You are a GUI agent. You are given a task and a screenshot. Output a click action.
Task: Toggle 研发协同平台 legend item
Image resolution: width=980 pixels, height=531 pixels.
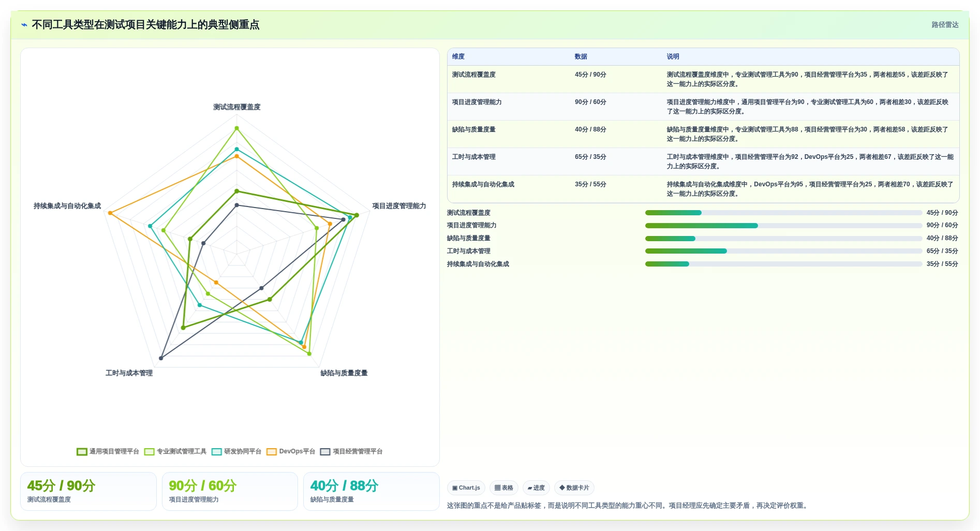236,451
